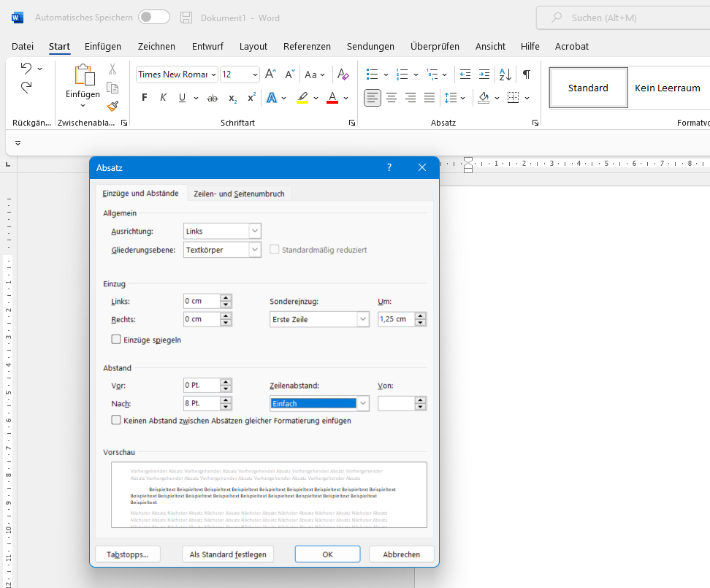Viewport: 710px width, 588px height.
Task: Switch to the Einfügen ribbon tab
Action: tap(103, 46)
